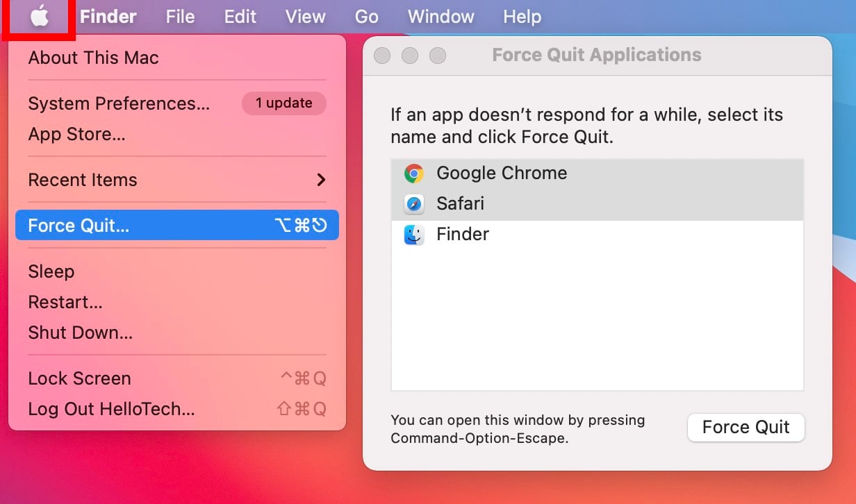Open the Help menu
The height and width of the screenshot is (504, 856).
tap(522, 17)
